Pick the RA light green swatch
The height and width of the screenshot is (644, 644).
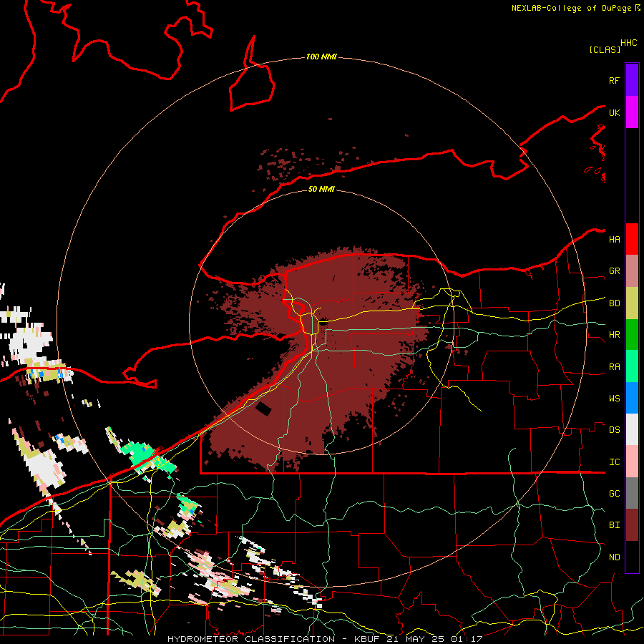click(632, 366)
